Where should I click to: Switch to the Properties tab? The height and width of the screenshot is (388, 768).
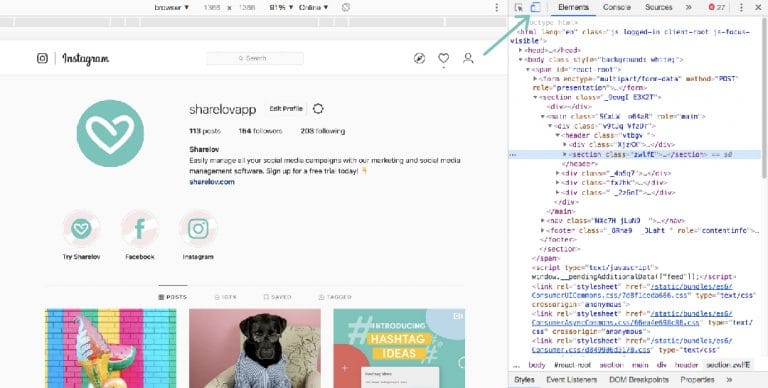click(x=697, y=380)
